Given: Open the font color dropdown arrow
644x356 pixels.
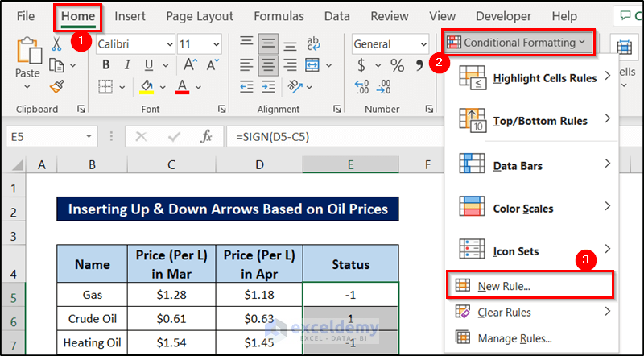Looking at the screenshot, I should pyautogui.click(x=198, y=87).
